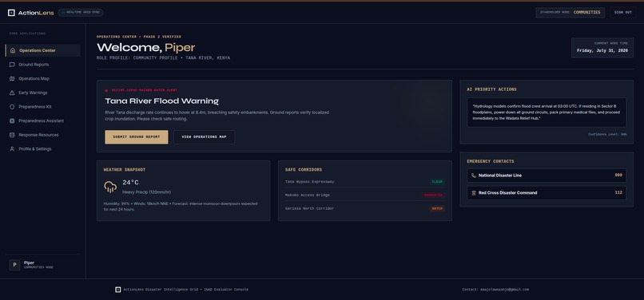644x300 pixels.
Task: Open Profile & Settings
Action: [x=42, y=149]
